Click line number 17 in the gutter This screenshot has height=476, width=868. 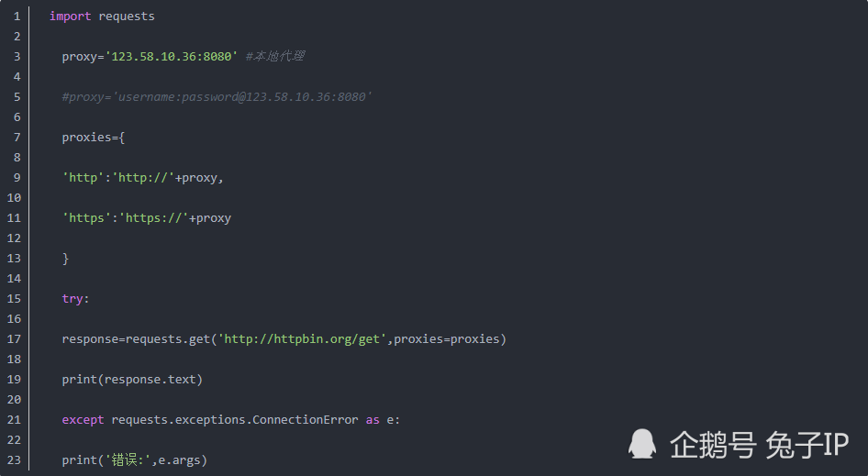[14, 338]
